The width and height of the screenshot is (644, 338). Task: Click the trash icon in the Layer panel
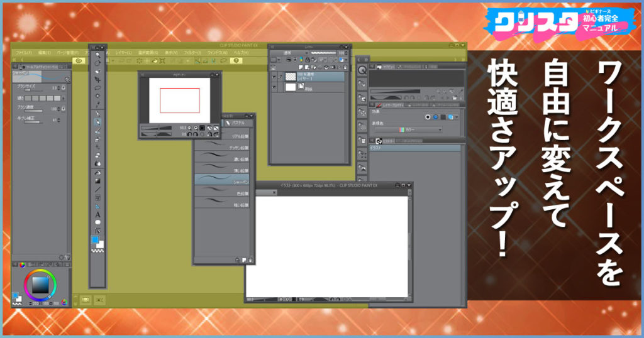(x=345, y=67)
